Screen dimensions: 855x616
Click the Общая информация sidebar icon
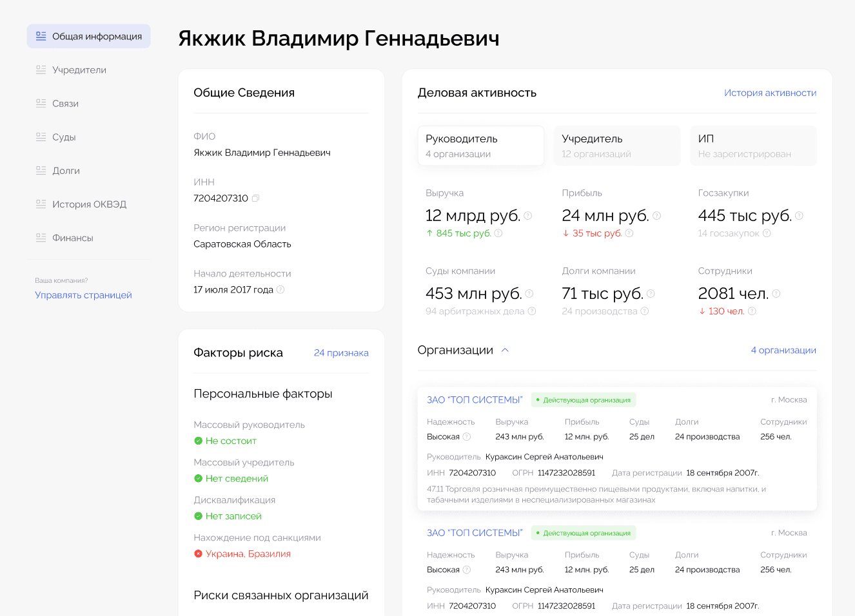tap(41, 36)
